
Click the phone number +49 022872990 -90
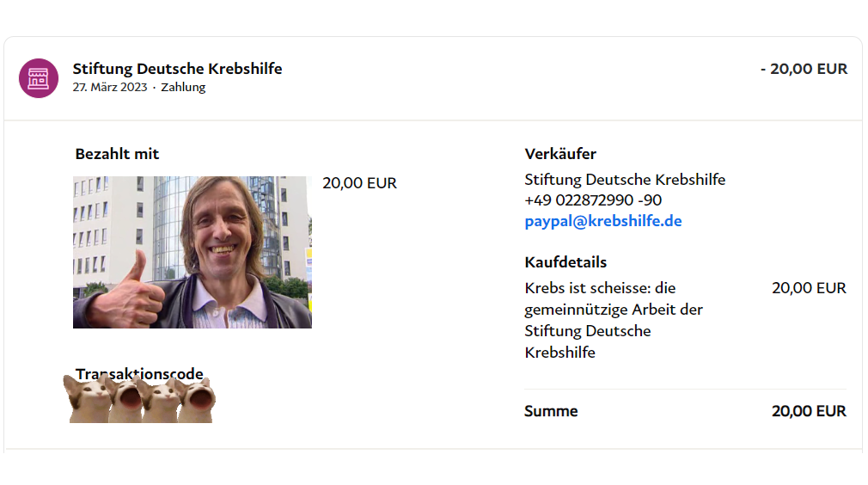(593, 200)
